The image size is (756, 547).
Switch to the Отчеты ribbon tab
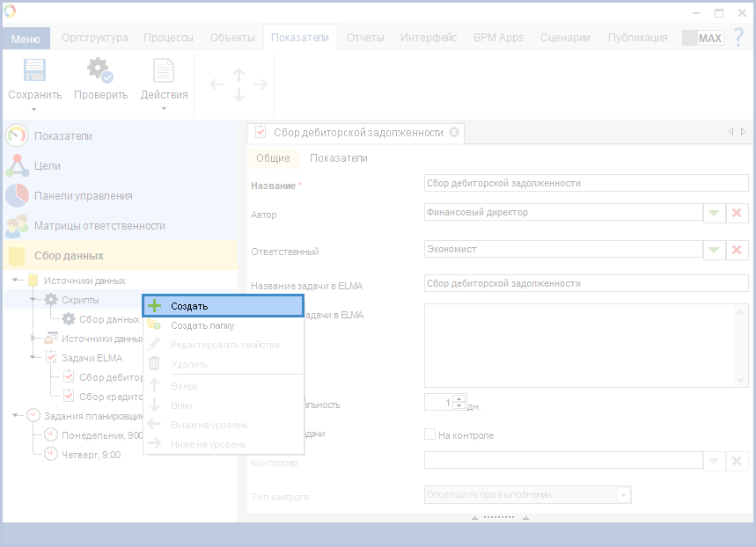pos(365,38)
